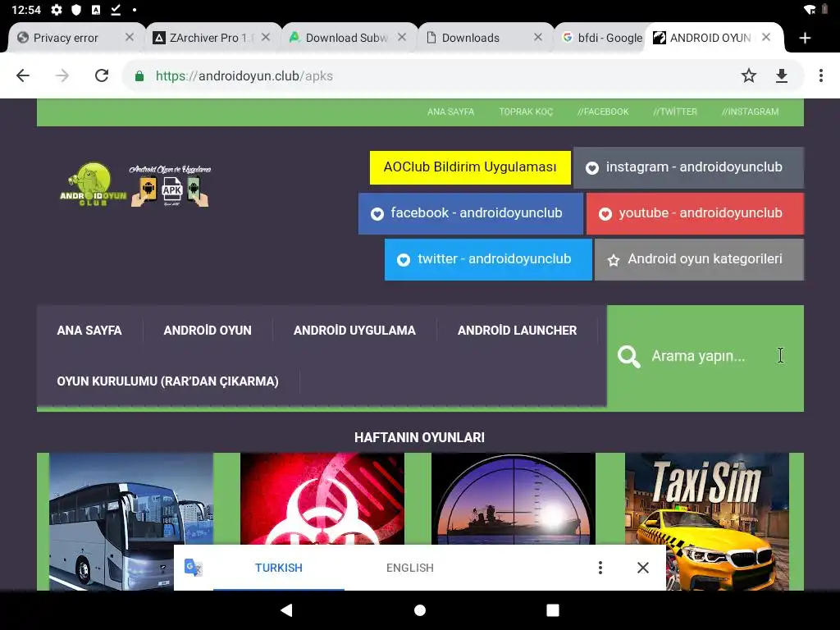Viewport: 840px width, 630px height.
Task: Tap the Android home navigation button
Action: tap(420, 610)
